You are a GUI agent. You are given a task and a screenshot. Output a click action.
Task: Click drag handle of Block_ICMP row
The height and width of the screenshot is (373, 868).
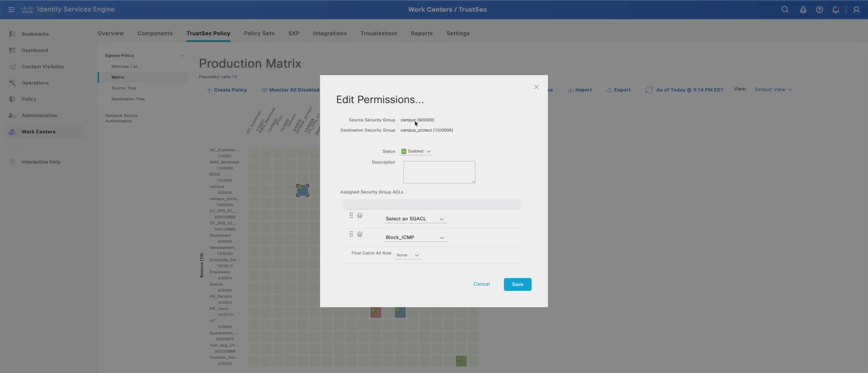pos(351,234)
